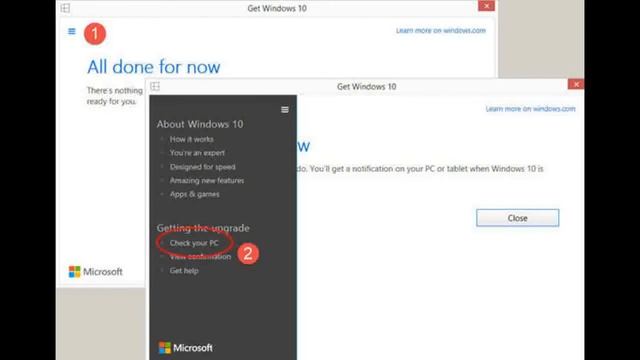Click 'About Windows 10' heading
Image resolution: width=640 pixels, height=360 pixels.
(x=200, y=124)
